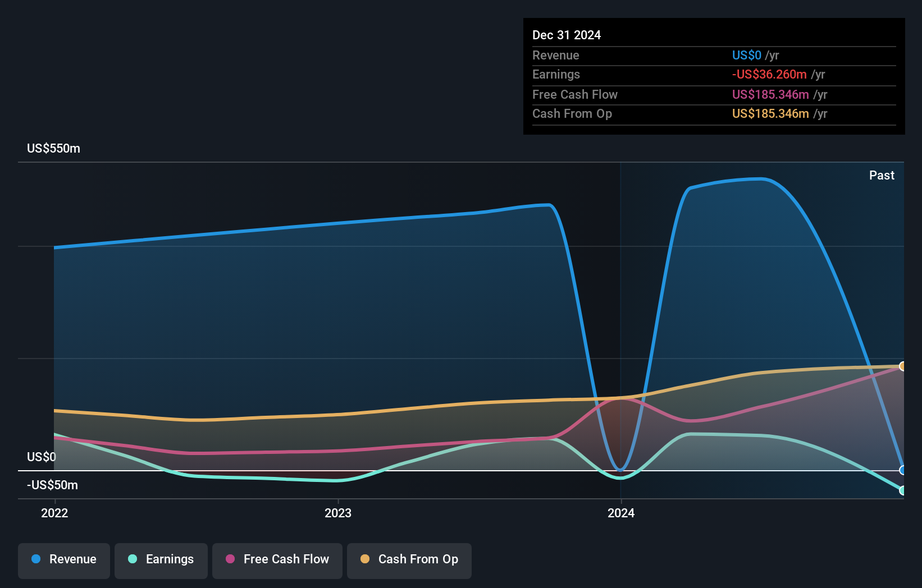Click the US$0 /yr Revenue value
This screenshot has height=588, width=922.
coord(756,56)
